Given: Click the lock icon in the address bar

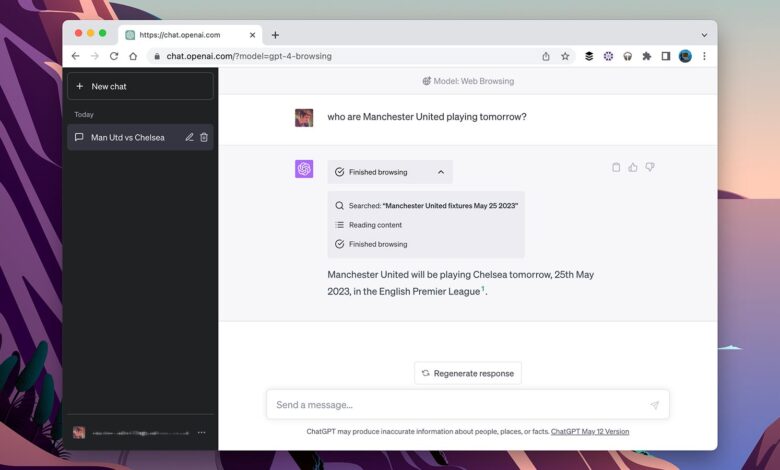Looking at the screenshot, I should tap(157, 56).
